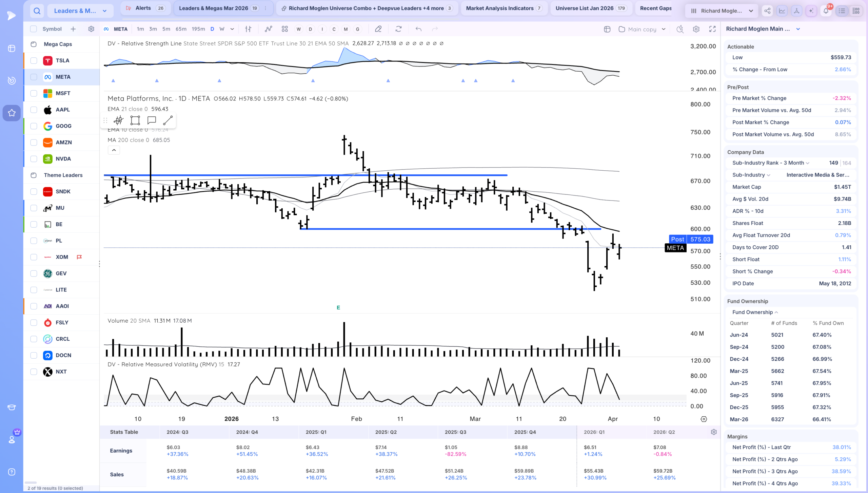The image size is (868, 493).
Task: Click the notifications bell icon
Action: pyautogui.click(x=826, y=11)
